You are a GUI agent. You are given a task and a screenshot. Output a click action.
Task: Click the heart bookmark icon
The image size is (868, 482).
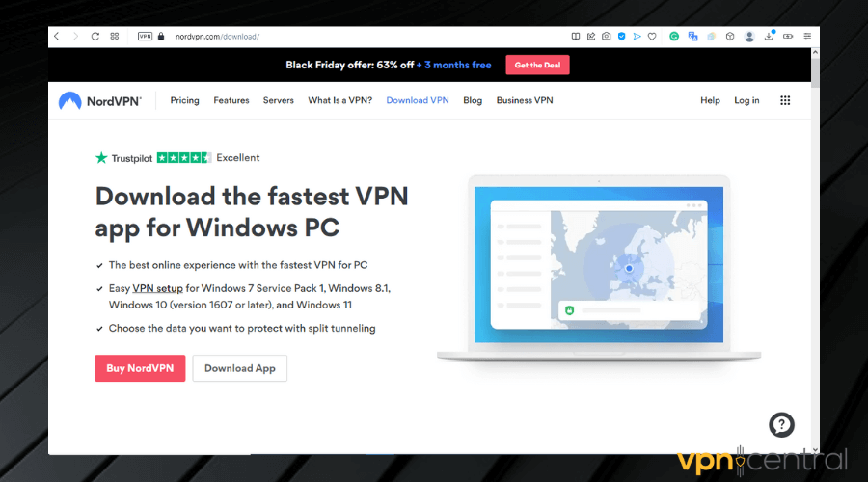[x=652, y=37]
